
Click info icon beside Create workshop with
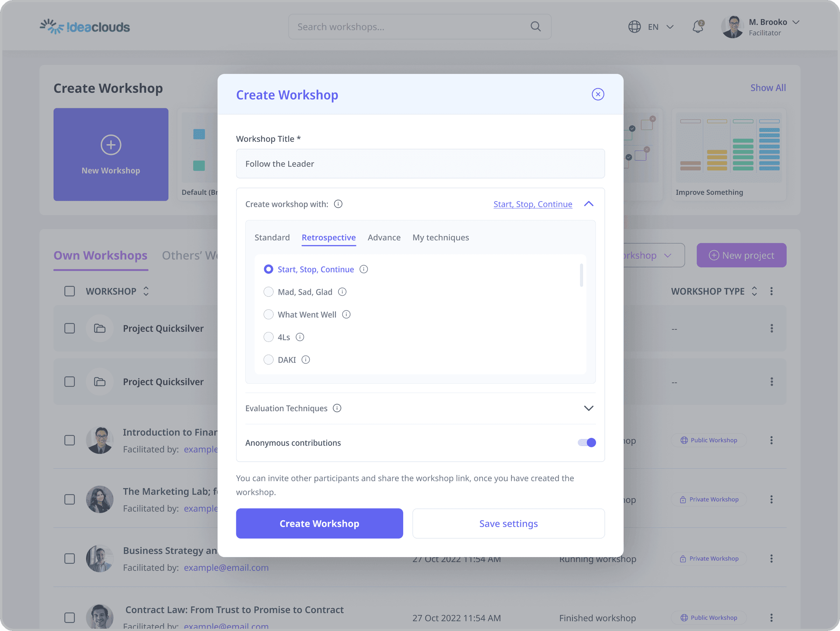[338, 204]
